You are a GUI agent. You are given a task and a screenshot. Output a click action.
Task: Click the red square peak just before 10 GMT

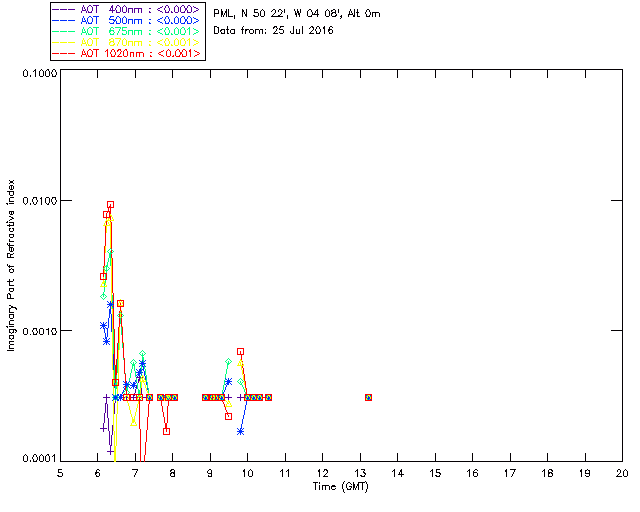click(241, 352)
